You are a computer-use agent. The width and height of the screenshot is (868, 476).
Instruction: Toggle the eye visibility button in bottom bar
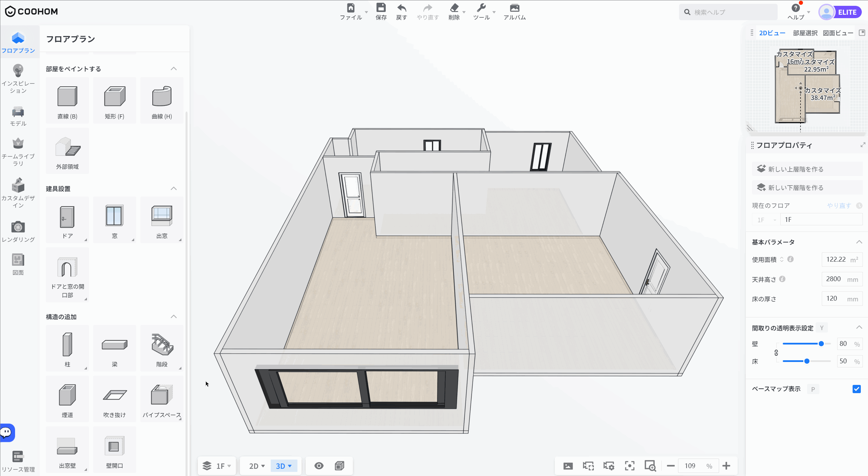(319, 466)
